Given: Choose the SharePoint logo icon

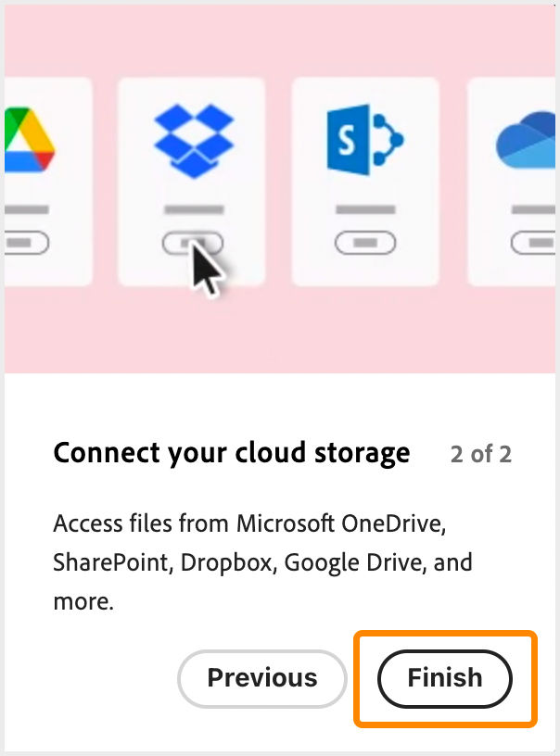Looking at the screenshot, I should pyautogui.click(x=365, y=141).
